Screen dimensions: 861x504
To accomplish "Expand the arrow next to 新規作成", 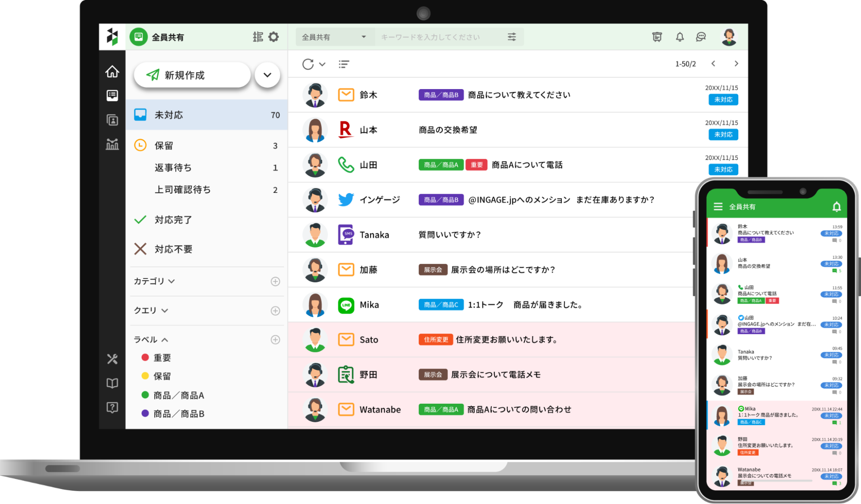I will 267,75.
